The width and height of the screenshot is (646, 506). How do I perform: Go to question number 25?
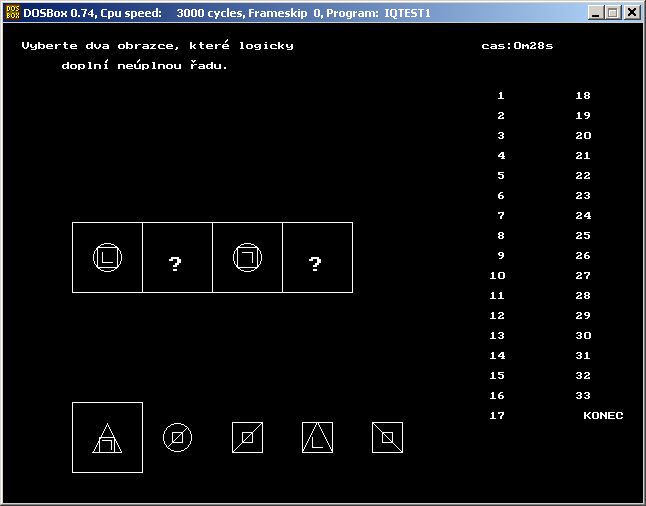583,236
